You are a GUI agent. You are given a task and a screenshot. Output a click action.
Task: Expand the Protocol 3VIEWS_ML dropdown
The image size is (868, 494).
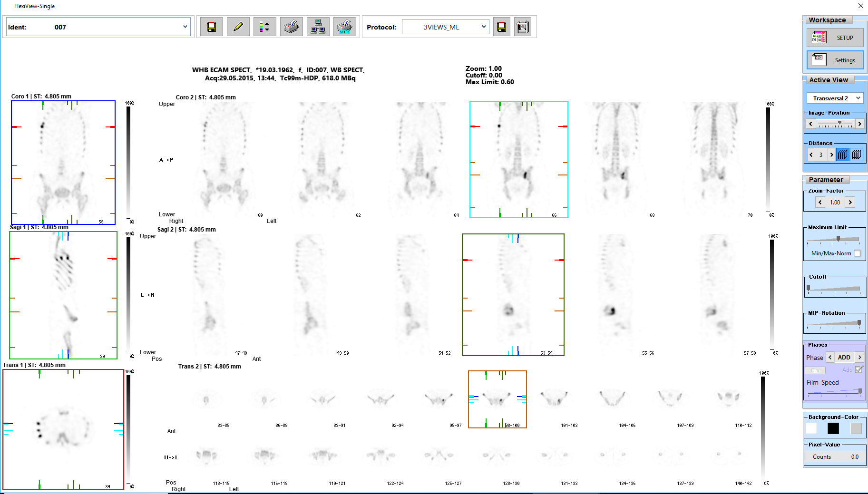pyautogui.click(x=484, y=27)
